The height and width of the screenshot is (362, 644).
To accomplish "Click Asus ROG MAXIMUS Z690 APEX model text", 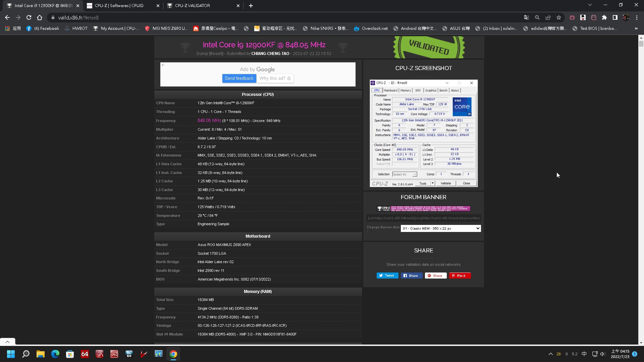I will point(224,245).
